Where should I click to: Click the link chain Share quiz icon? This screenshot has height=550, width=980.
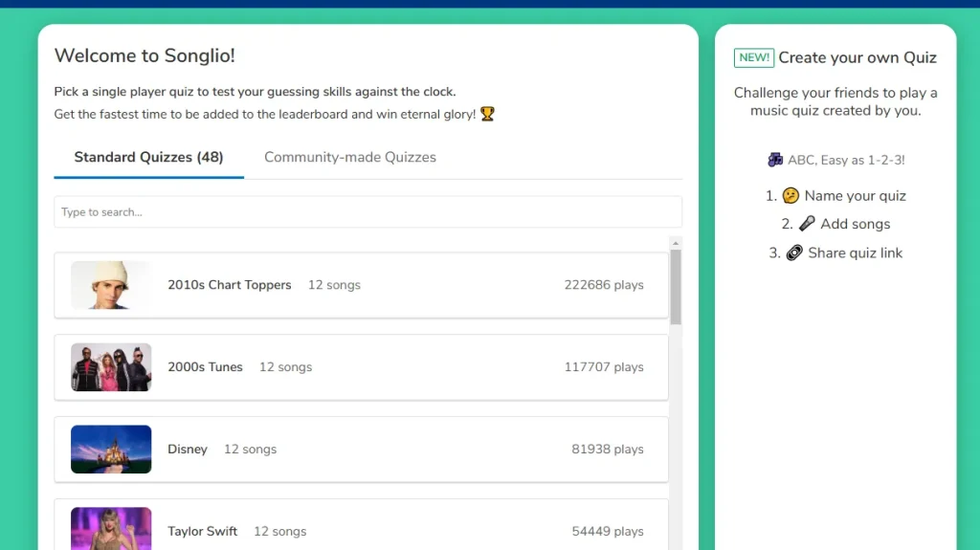(x=794, y=253)
